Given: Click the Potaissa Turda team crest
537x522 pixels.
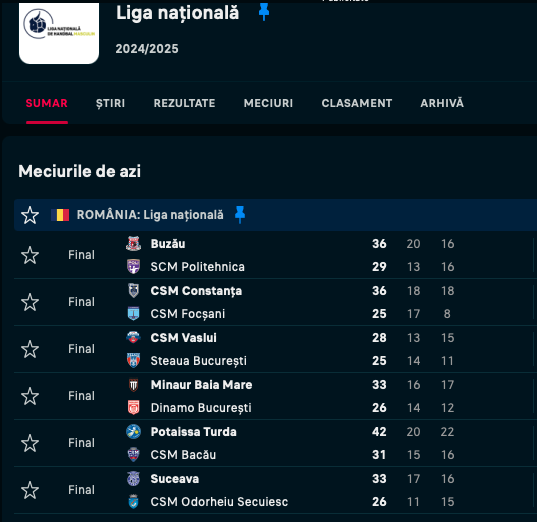Looking at the screenshot, I should click(x=134, y=432).
